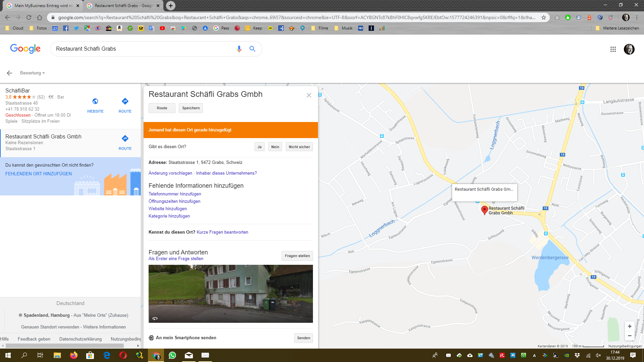This screenshot has height=362, width=644.
Task: Click Fragen stellen button
Action: 297,256
